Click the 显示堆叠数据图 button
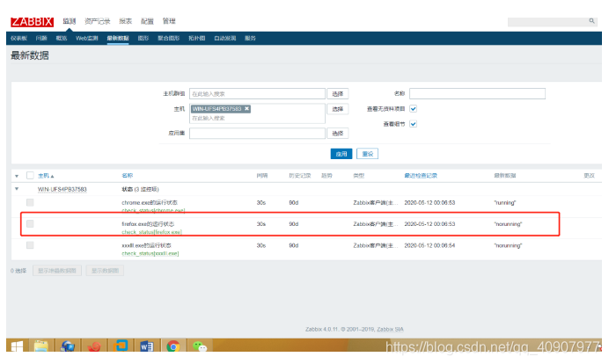Image resolution: width=609 pixels, height=364 pixels. click(x=57, y=271)
